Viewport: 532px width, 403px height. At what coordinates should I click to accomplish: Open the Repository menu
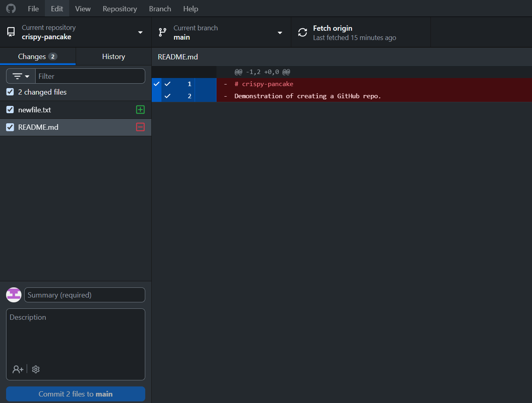120,8
